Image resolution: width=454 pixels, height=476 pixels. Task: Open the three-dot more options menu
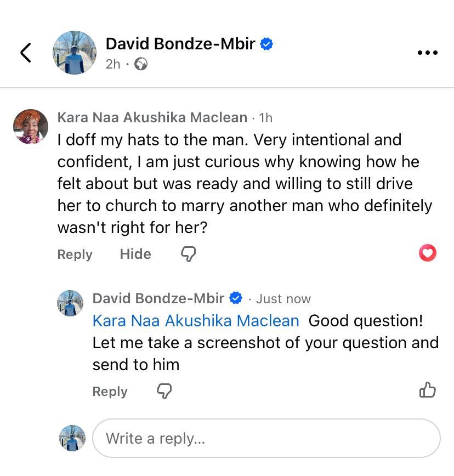(x=427, y=53)
